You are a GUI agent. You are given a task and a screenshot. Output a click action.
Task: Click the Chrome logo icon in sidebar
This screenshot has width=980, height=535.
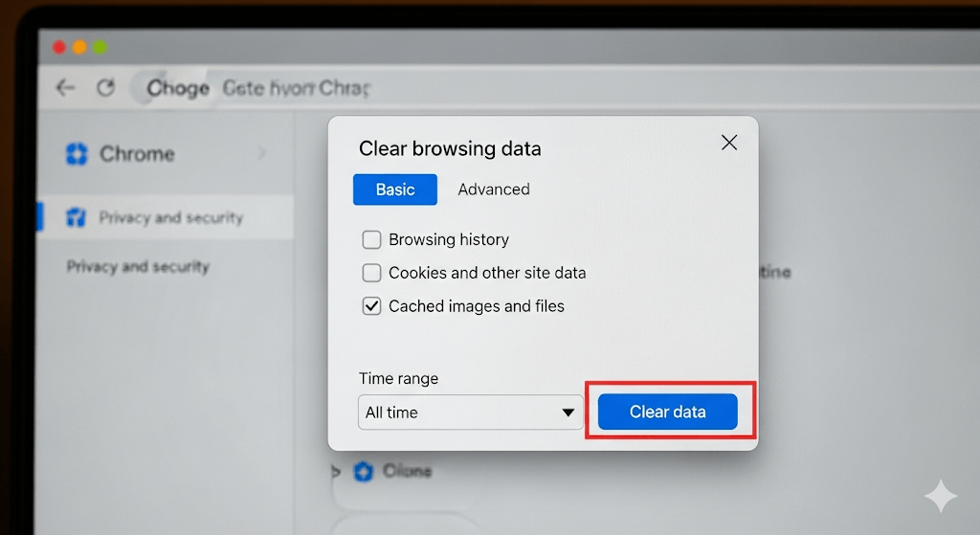[x=77, y=154]
